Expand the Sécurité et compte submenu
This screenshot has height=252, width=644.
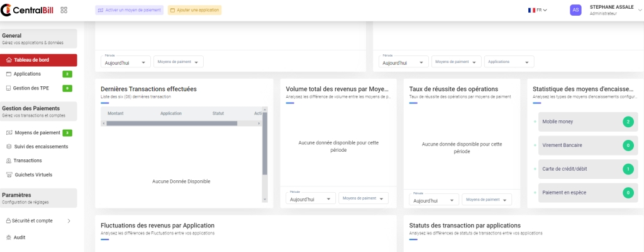(68, 221)
